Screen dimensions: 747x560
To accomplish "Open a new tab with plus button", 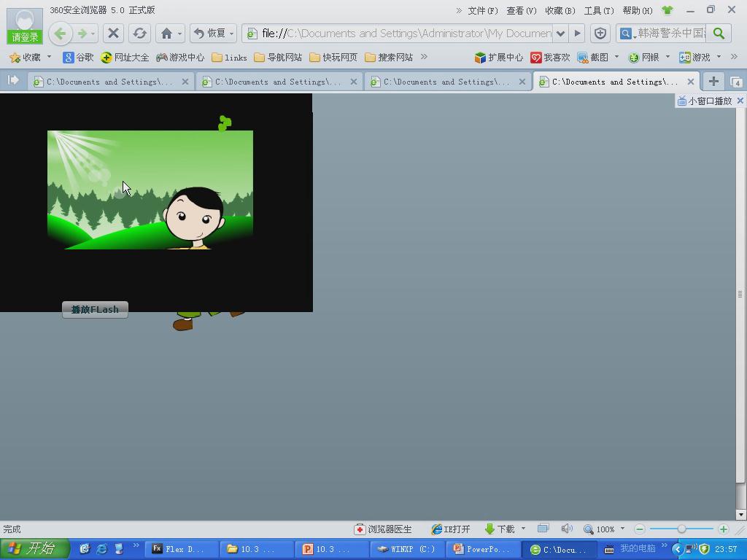I will [713, 82].
